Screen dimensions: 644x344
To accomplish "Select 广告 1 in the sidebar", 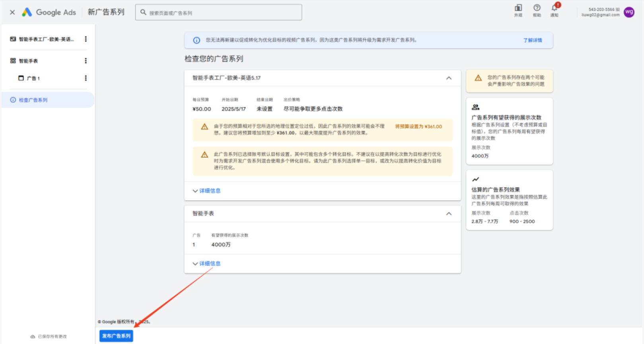I will 33,78.
